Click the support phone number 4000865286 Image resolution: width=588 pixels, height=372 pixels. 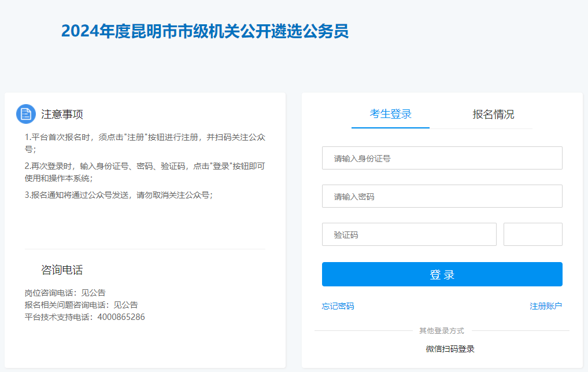click(x=121, y=317)
